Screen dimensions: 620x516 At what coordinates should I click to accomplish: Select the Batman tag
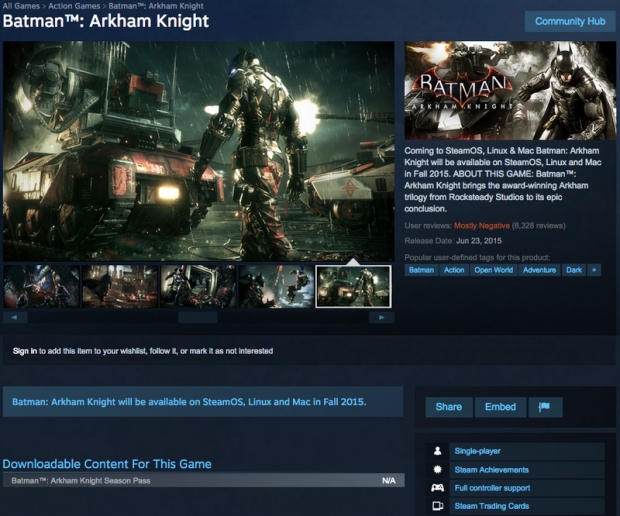pyautogui.click(x=421, y=270)
